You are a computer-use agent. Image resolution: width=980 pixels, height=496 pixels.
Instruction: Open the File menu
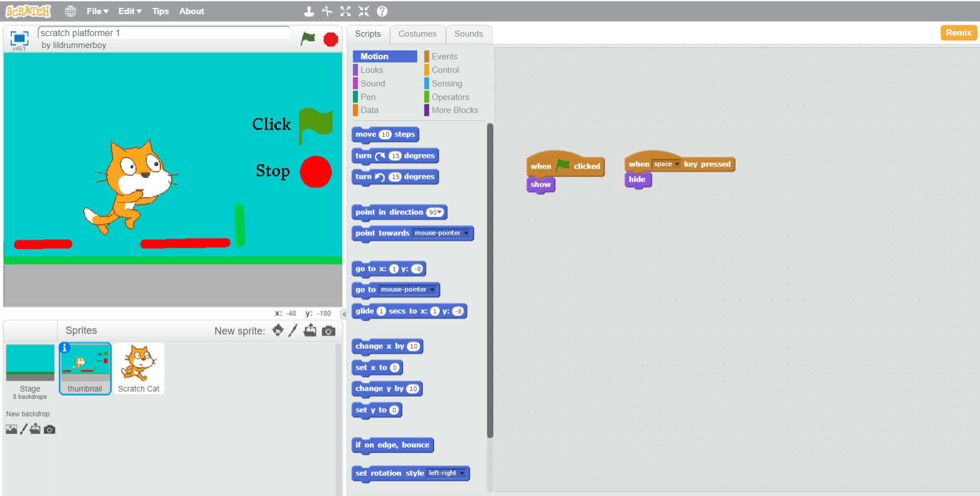point(97,11)
